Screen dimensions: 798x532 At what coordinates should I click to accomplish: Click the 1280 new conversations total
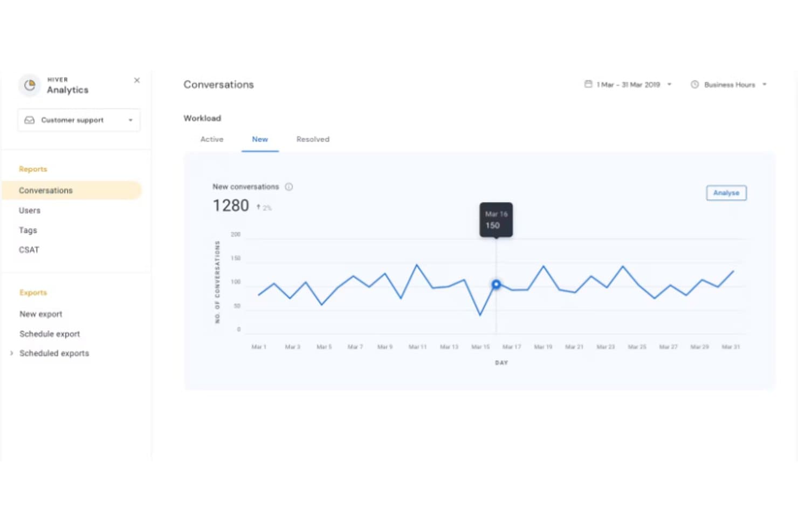click(x=231, y=206)
